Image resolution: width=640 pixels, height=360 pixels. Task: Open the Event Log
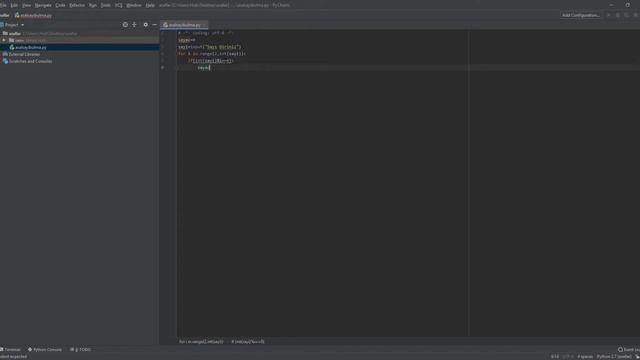coord(629,350)
